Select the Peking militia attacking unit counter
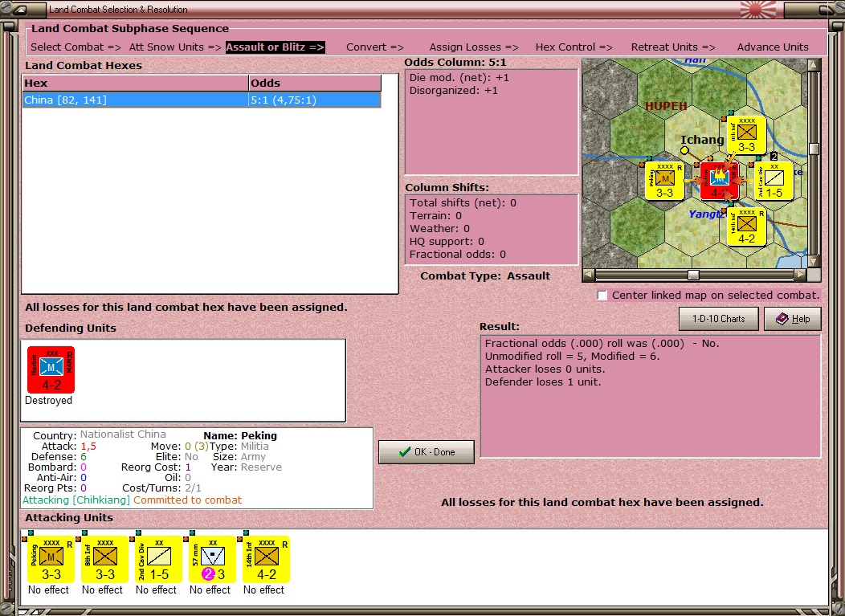Image resolution: width=845 pixels, height=616 pixels. (51, 560)
